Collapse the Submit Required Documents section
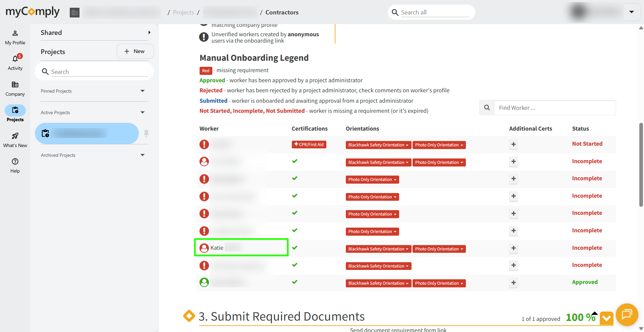 coord(606,318)
